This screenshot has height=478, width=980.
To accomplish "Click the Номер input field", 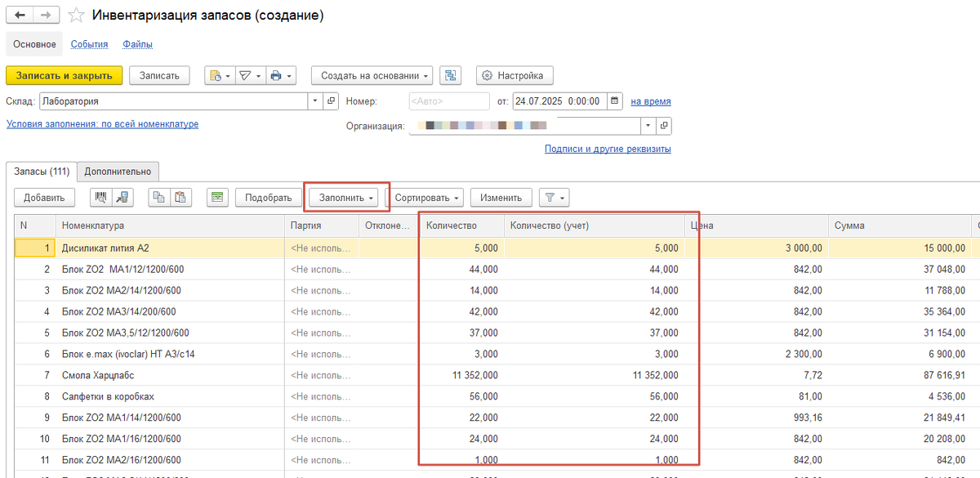I will (x=449, y=101).
